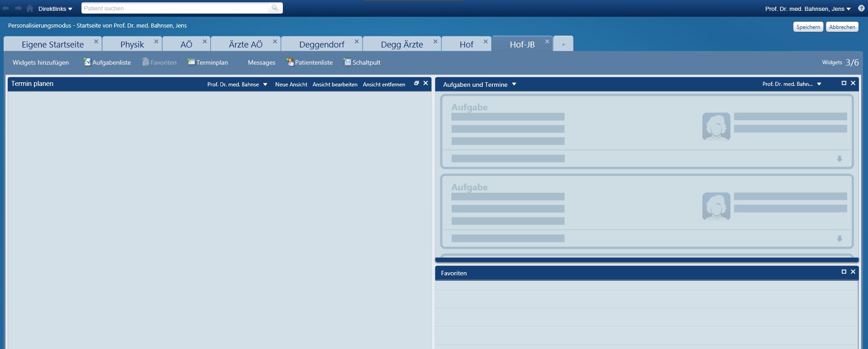This screenshot has width=868, height=349.
Task: Switch to the Eigene Startseite tab
Action: [52, 44]
